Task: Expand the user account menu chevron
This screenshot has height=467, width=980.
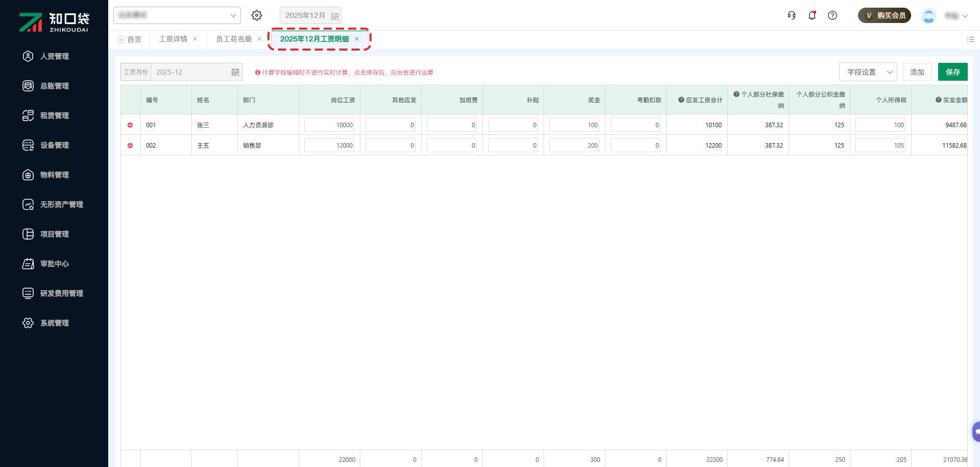Action: [965, 16]
